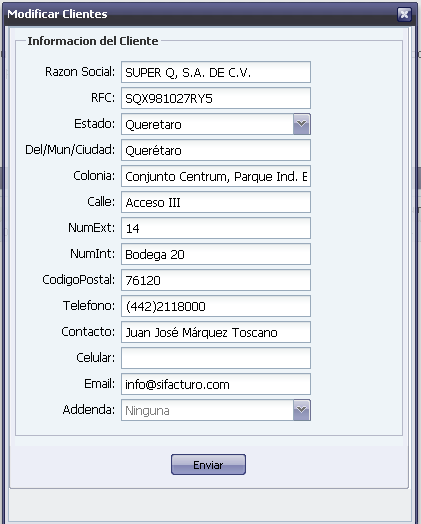This screenshot has height=524, width=421.
Task: Open the Addenda dropdown arrow
Action: point(302,410)
